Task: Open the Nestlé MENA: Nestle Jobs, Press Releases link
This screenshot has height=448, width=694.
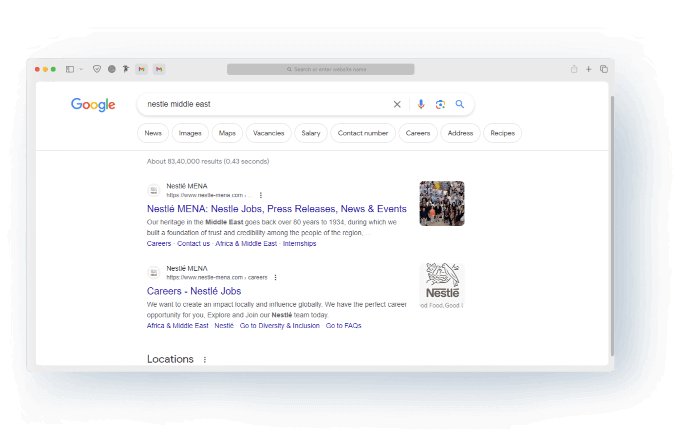Action: tap(277, 209)
